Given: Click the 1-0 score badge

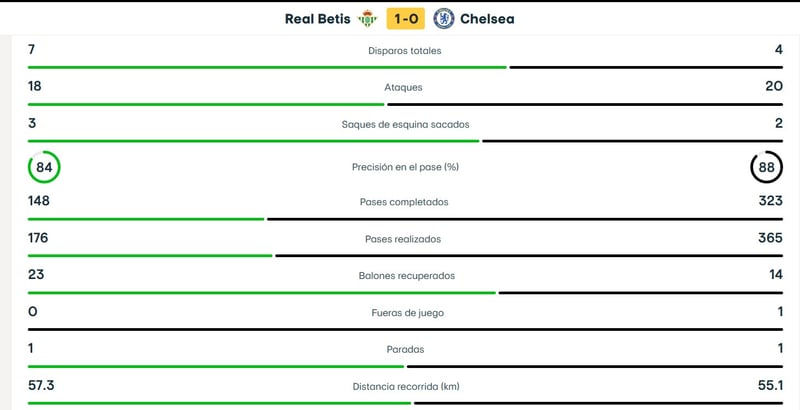Looking at the screenshot, I should (405, 18).
